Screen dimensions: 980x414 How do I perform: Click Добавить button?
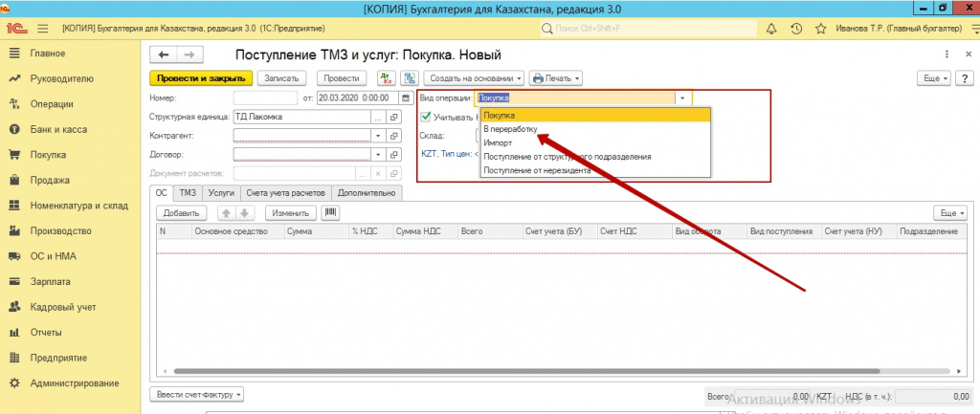pyautogui.click(x=181, y=212)
